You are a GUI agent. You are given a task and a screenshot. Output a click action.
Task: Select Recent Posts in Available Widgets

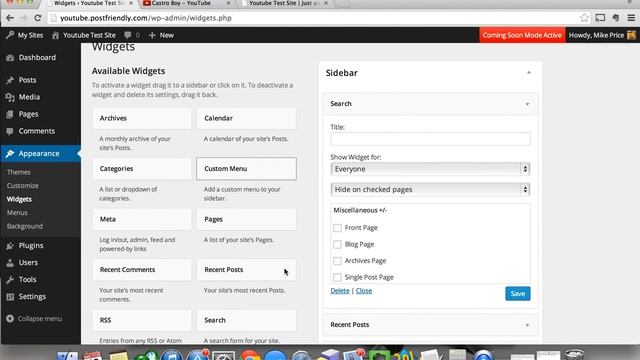click(x=246, y=270)
